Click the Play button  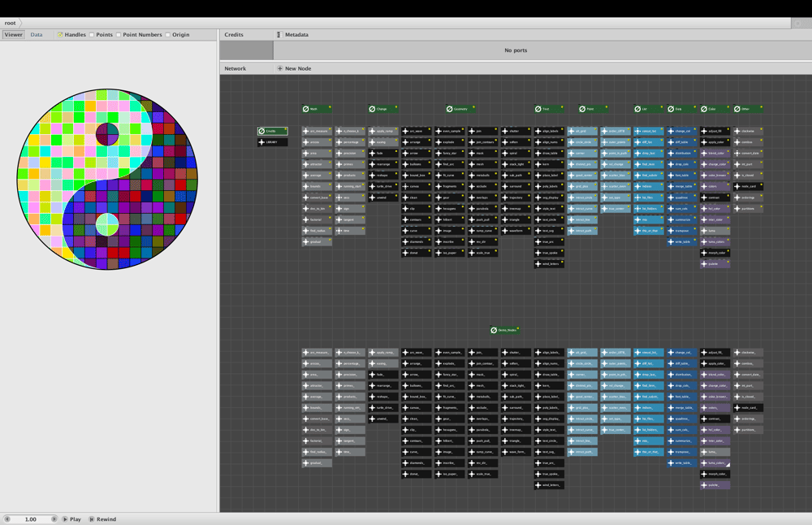pyautogui.click(x=72, y=518)
